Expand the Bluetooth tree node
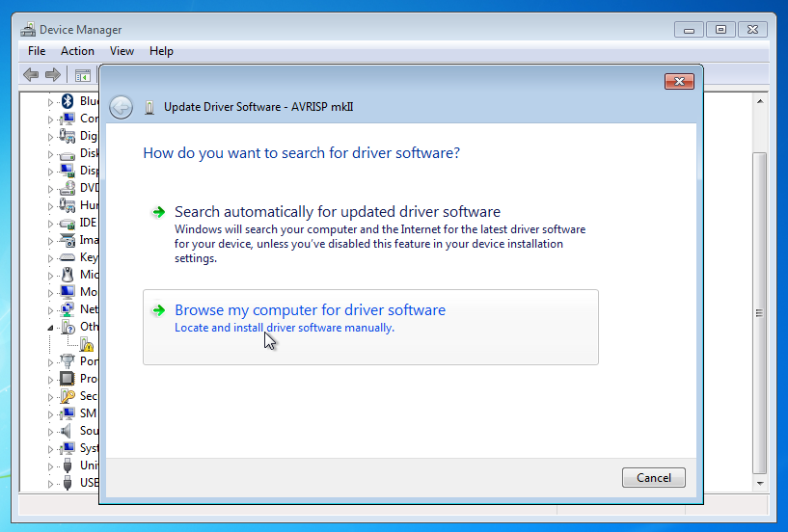The height and width of the screenshot is (532, 788). [x=51, y=101]
